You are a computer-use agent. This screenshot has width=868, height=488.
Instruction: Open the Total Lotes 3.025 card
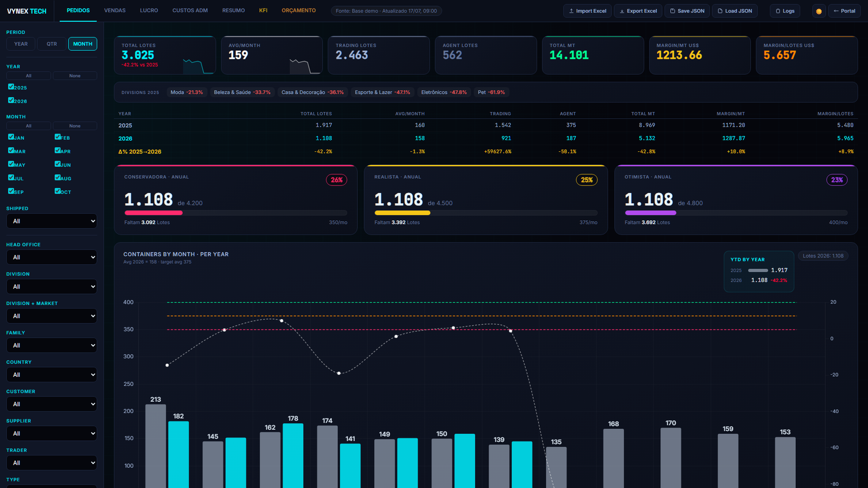coord(165,55)
